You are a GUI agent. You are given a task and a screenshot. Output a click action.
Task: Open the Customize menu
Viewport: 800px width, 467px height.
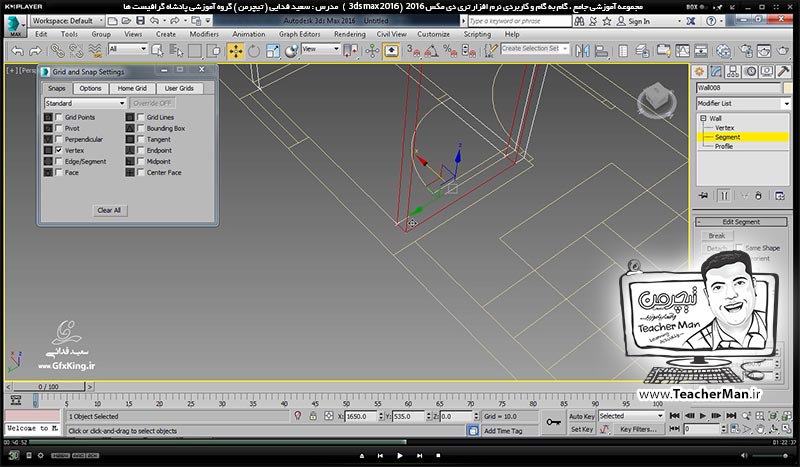coord(433,34)
